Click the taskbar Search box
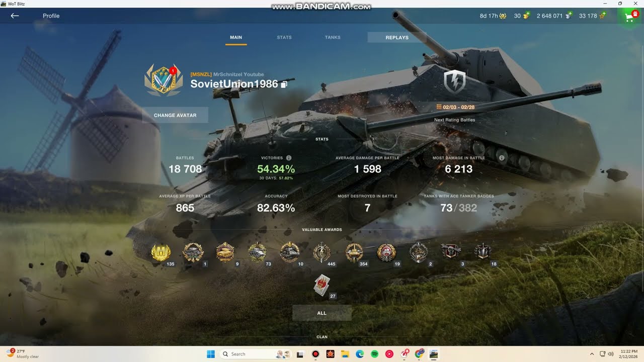 click(255, 354)
